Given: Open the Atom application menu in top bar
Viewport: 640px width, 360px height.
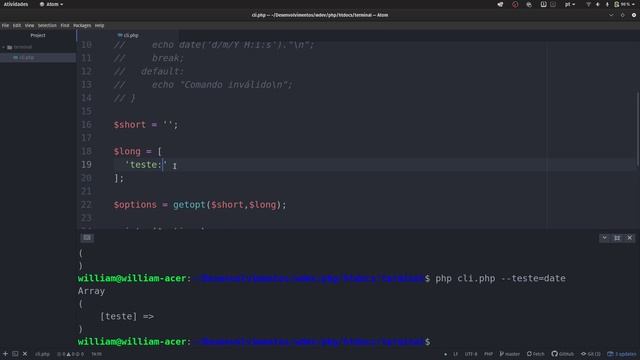Looking at the screenshot, I should 51,4.
